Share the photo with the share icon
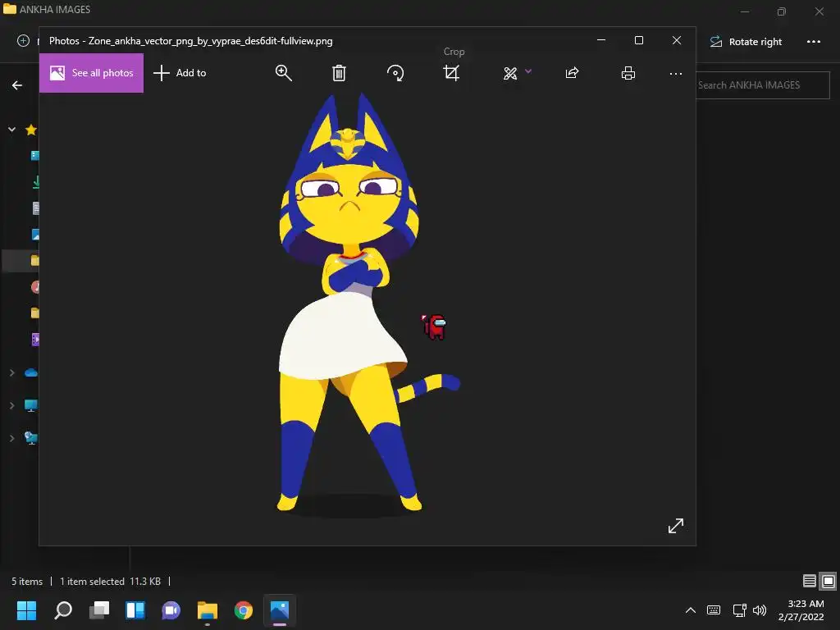Screen dimensions: 840x630 coord(572,73)
